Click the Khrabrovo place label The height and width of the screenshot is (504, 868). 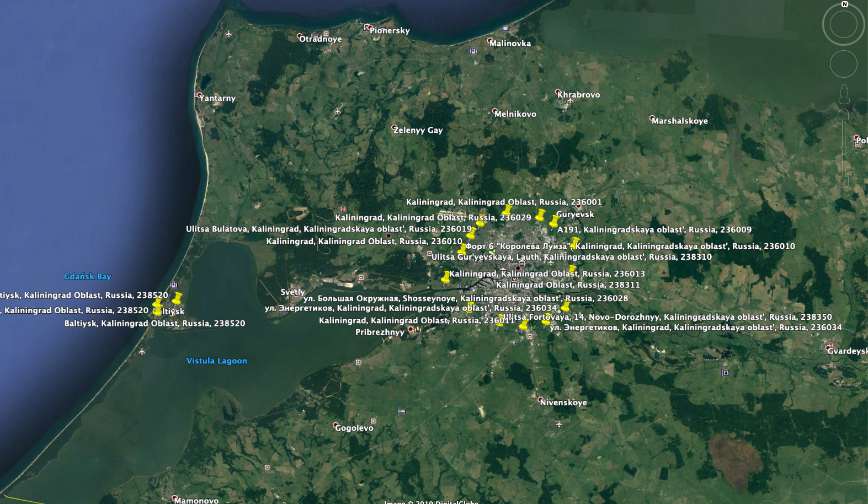578,95
